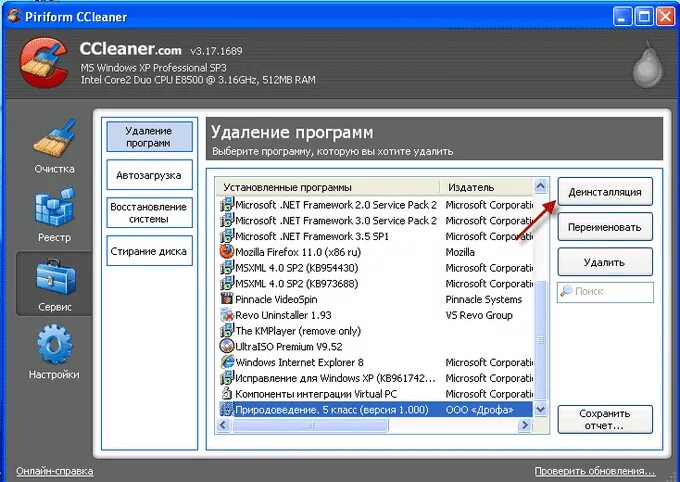Click icon of .NET Framework 2.0 row
Screen dimensions: 680x482
point(226,204)
